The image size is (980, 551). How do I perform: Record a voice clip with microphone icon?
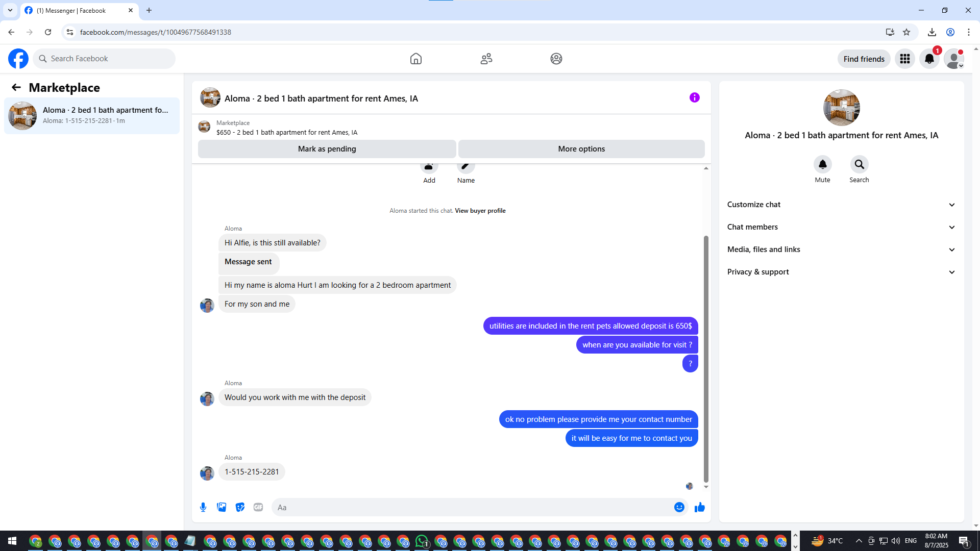tap(203, 507)
